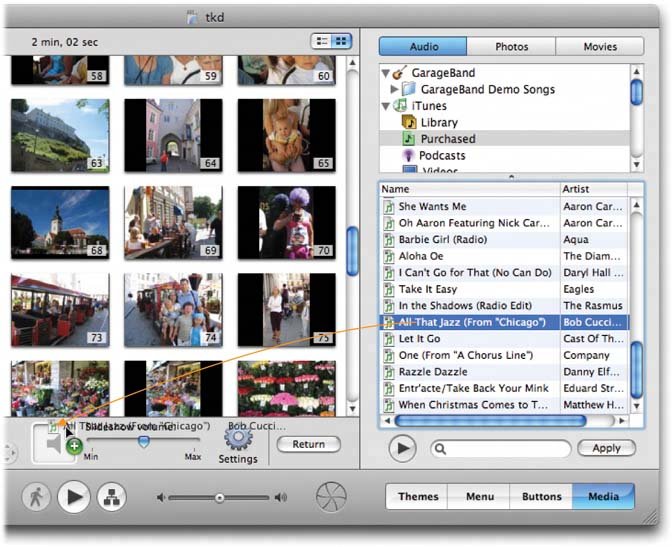Start preview with the large Play button
672x547 pixels.
pyautogui.click(x=74, y=497)
